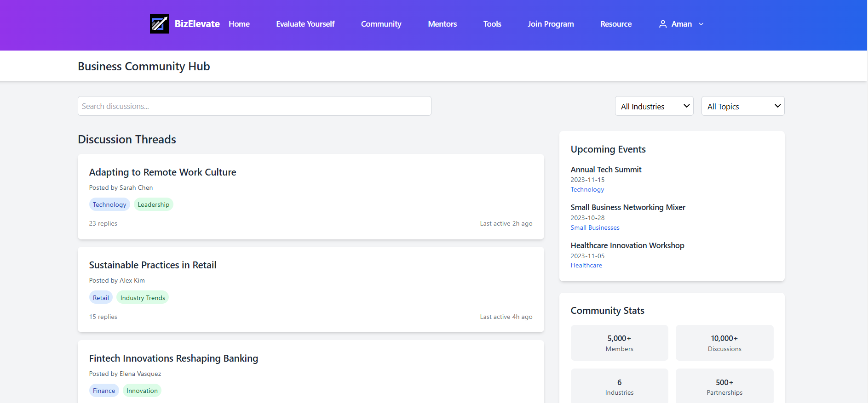Click '15 replies' on Retail thread

pos(103,317)
